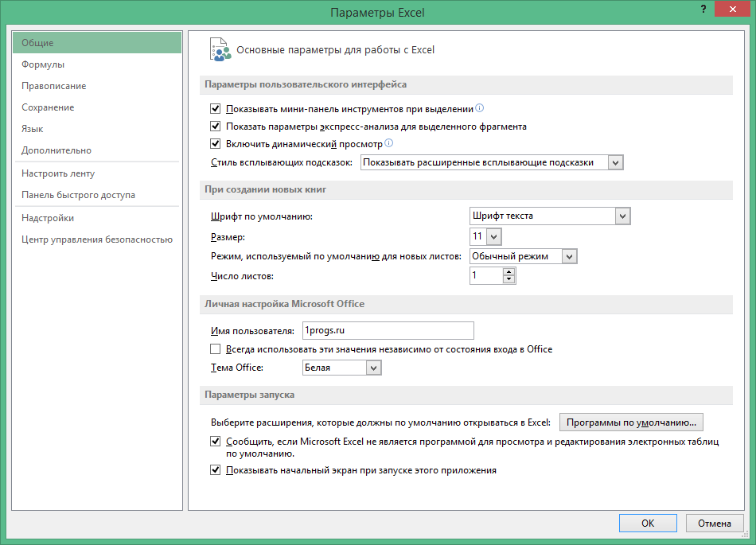Increase Число листов with up arrow
This screenshot has height=545, width=756.
pos(509,272)
